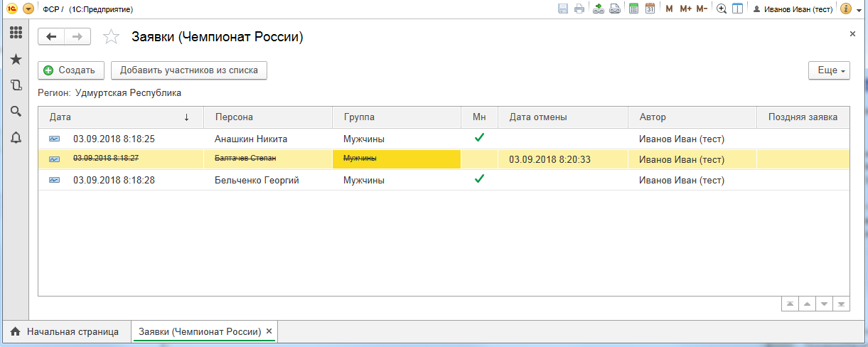The height and width of the screenshot is (347, 868).
Task: Open notifications bell in sidebar
Action: [16, 137]
